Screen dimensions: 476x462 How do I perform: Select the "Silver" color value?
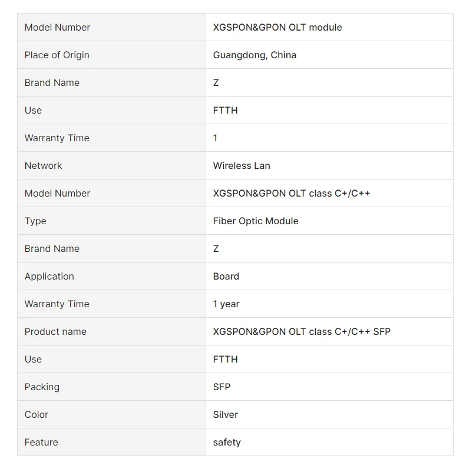(226, 414)
